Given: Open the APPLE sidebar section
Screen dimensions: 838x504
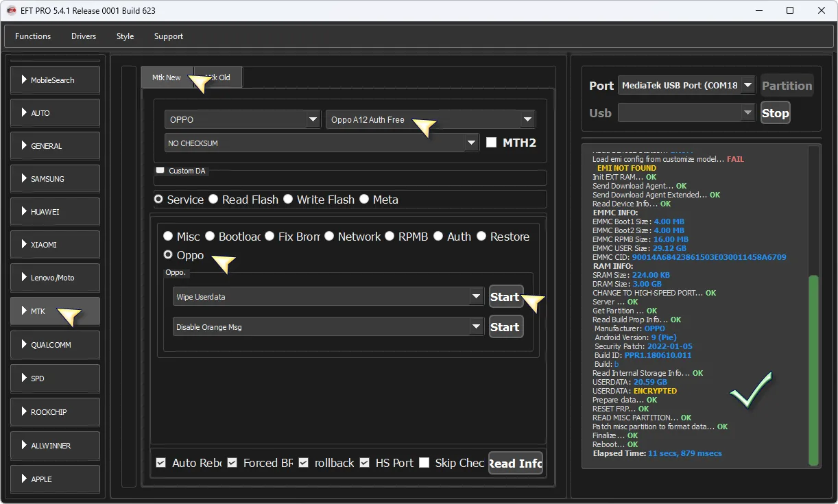Looking at the screenshot, I should coord(55,479).
